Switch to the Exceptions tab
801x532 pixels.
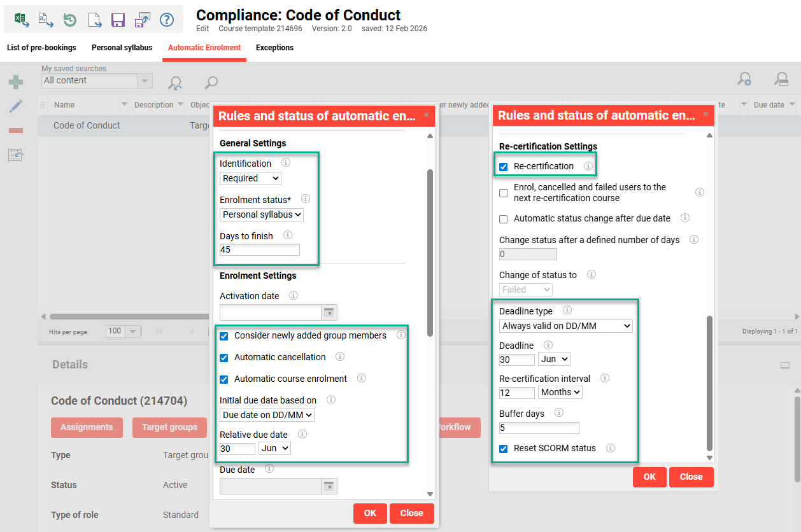pos(274,48)
